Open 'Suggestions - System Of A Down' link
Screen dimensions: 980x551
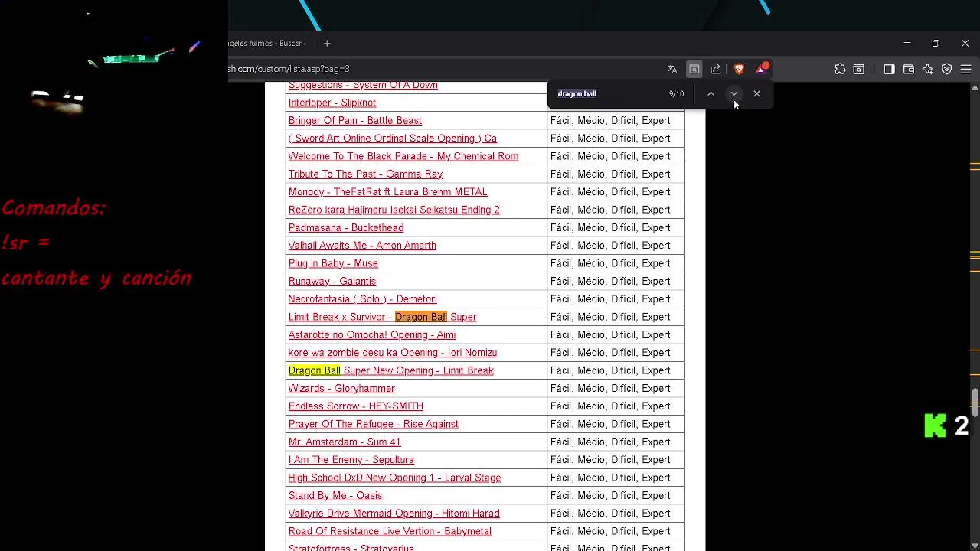pyautogui.click(x=363, y=85)
